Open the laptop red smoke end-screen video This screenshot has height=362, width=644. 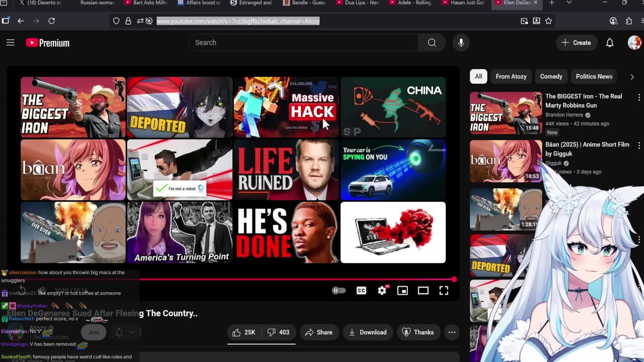pos(393,232)
